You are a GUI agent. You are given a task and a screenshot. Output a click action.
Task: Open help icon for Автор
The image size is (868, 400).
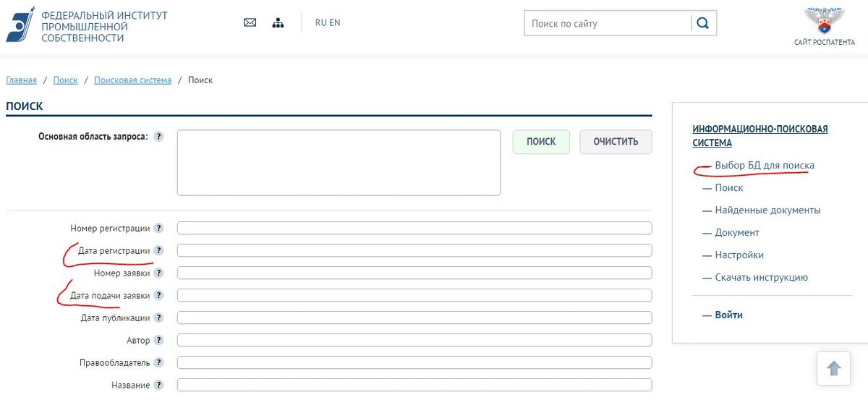click(x=158, y=340)
